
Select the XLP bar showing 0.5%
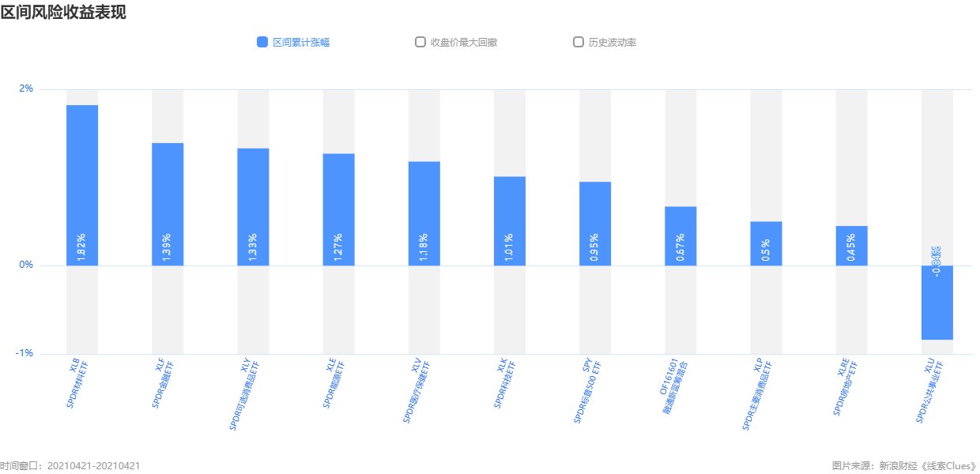(x=766, y=243)
